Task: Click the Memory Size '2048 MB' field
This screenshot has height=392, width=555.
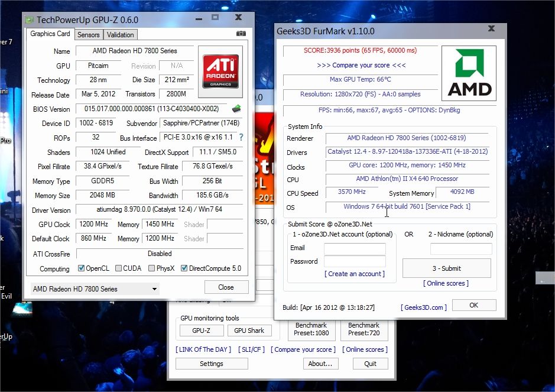Action: click(102, 195)
